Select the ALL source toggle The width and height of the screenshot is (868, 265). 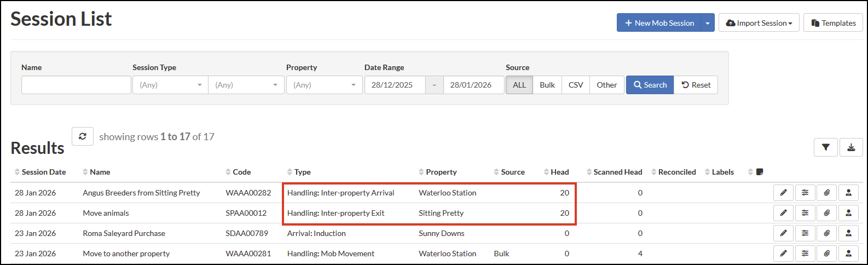click(x=519, y=85)
